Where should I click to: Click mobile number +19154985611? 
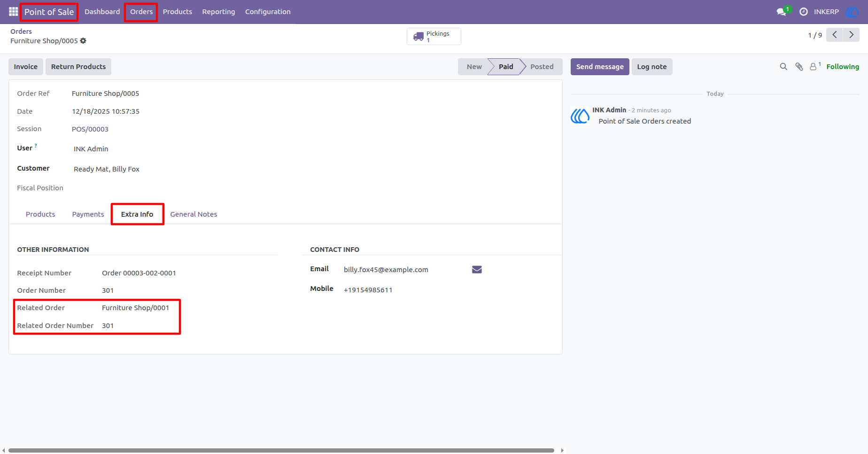coord(368,290)
